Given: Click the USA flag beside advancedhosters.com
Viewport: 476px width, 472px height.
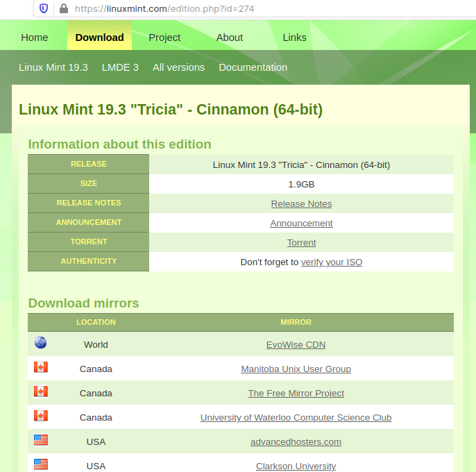Looking at the screenshot, I should point(41,440).
